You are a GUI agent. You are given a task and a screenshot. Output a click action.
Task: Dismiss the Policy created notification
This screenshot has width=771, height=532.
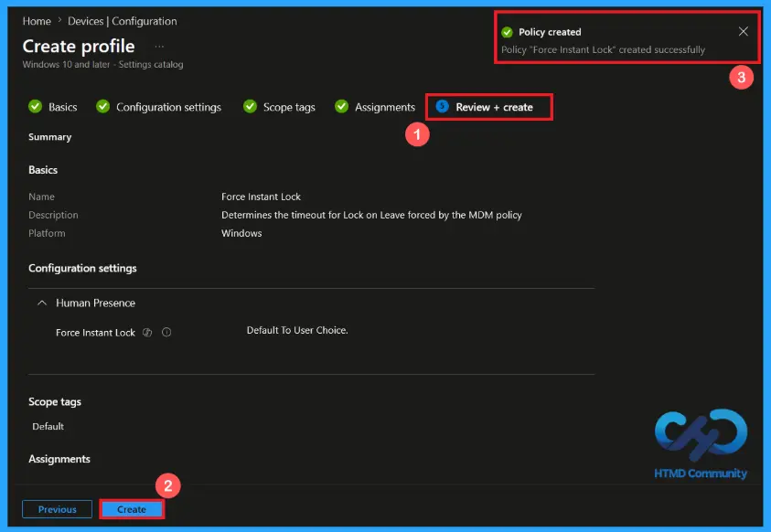[743, 31]
